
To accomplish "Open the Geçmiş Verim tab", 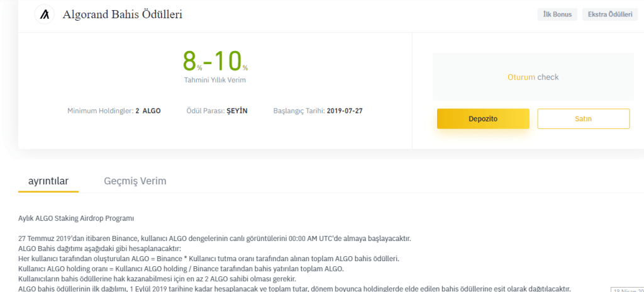I will pos(135,181).
